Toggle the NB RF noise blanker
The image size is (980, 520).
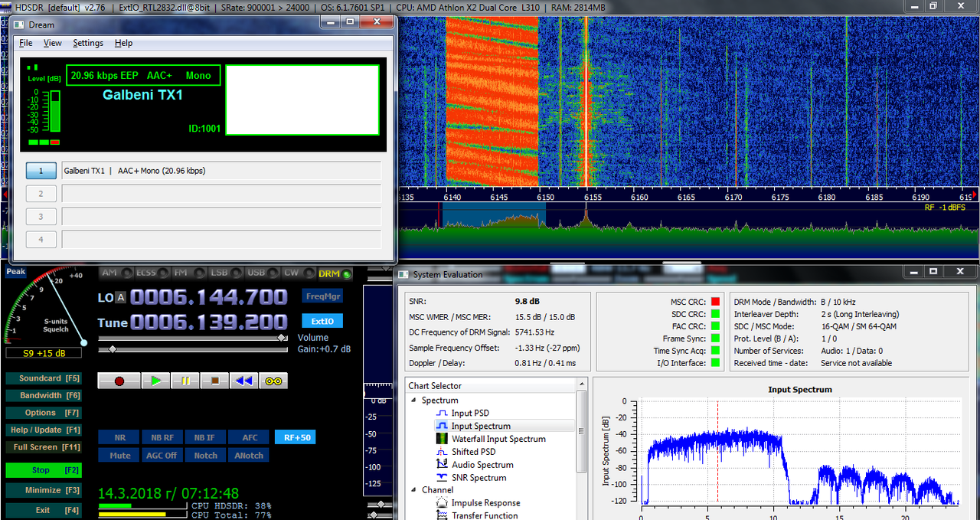[162, 437]
